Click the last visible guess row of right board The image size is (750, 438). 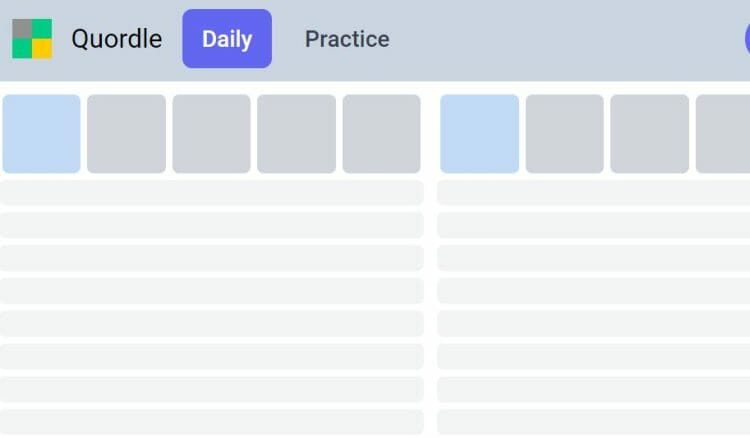(594, 422)
